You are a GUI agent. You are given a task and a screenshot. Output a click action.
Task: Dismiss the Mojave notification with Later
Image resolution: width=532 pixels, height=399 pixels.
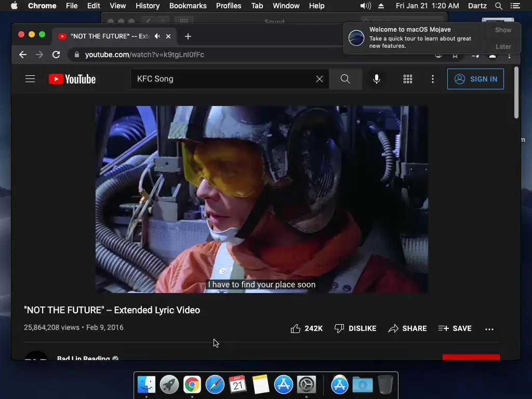pyautogui.click(x=503, y=46)
